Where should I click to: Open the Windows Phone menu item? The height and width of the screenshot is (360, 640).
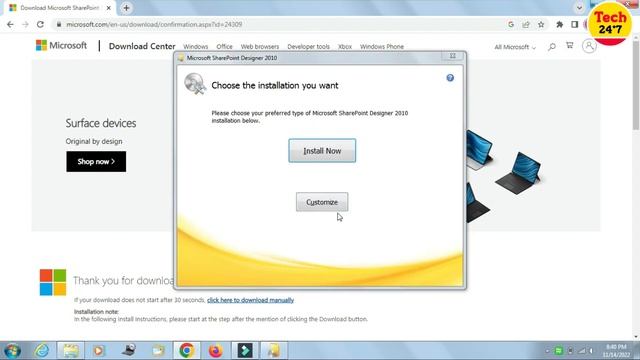pos(382,47)
